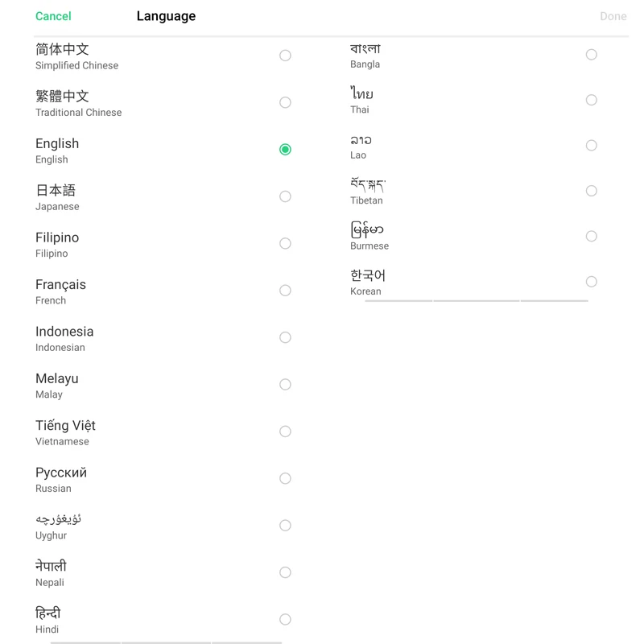Screen dimensions: 644x644
Task: Pick the Filipino radio button
Action: [x=285, y=243]
